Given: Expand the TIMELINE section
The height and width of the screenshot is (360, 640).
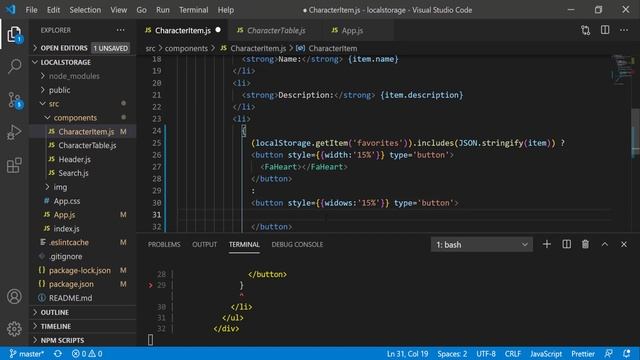Looking at the screenshot, I should point(56,326).
